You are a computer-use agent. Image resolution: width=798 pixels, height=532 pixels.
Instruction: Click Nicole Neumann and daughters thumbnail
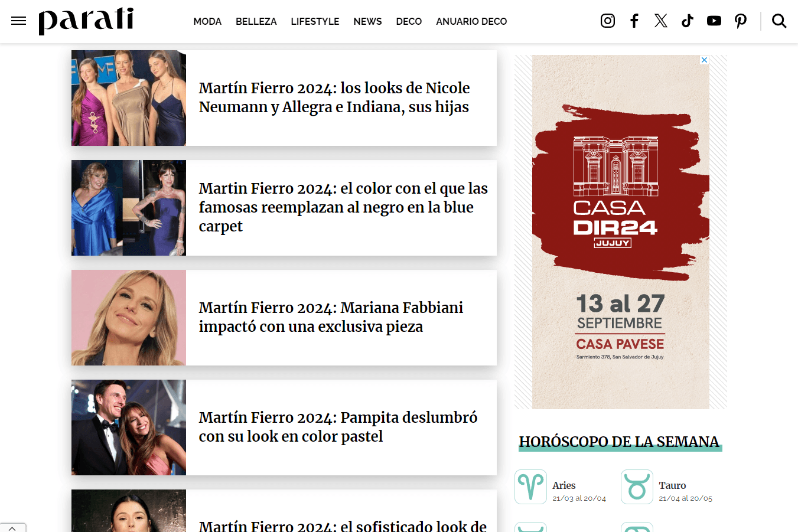click(x=129, y=98)
